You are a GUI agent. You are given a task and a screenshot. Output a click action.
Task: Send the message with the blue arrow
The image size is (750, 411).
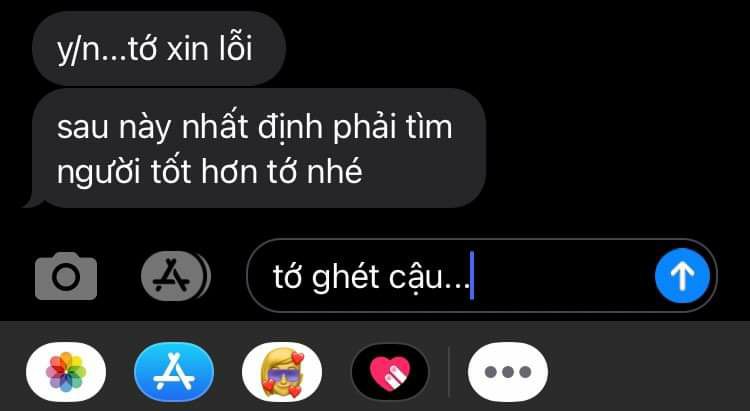(x=682, y=276)
